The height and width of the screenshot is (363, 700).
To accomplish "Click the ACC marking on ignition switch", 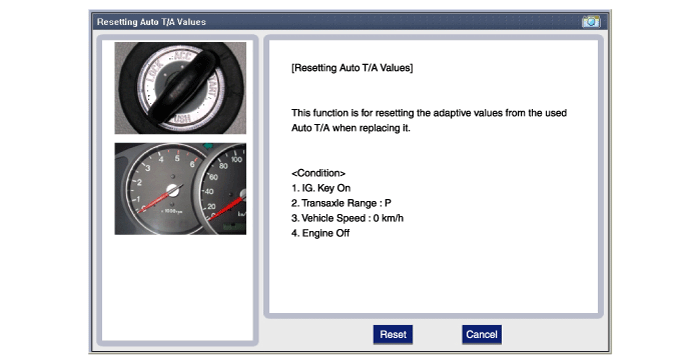I will tap(182, 57).
